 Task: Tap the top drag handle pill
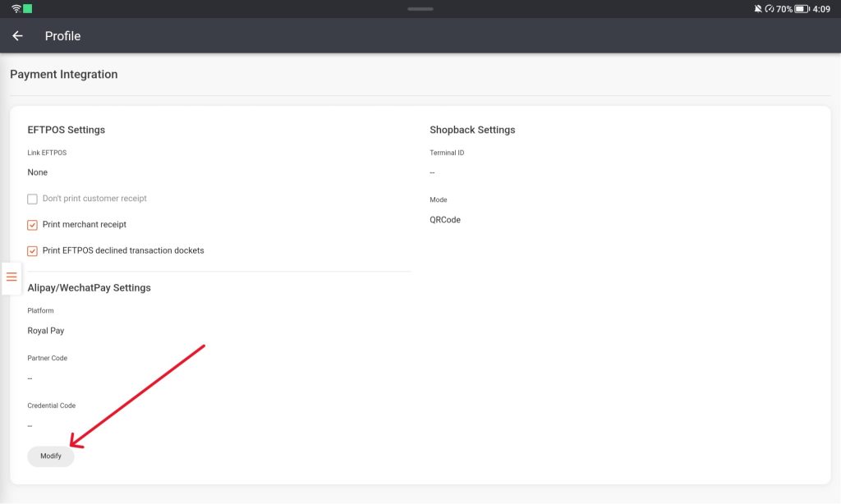420,8
